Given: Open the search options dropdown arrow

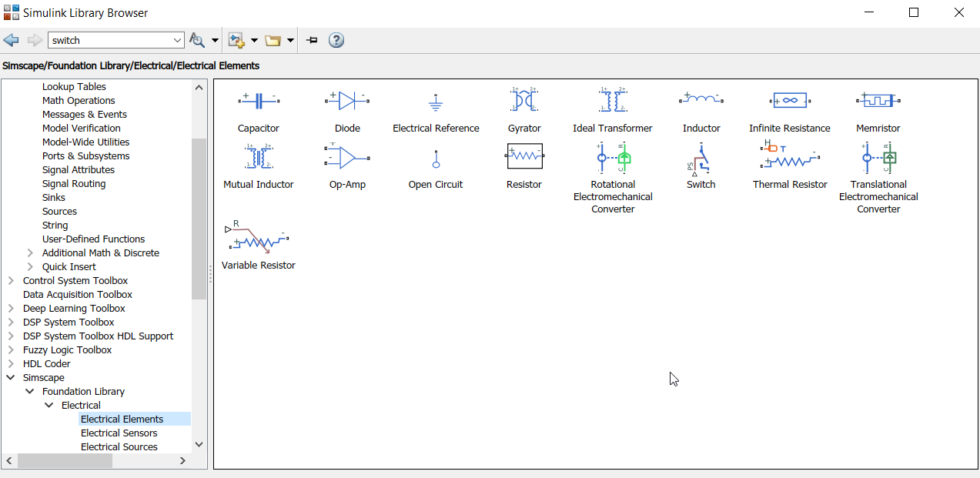Looking at the screenshot, I should (x=215, y=40).
